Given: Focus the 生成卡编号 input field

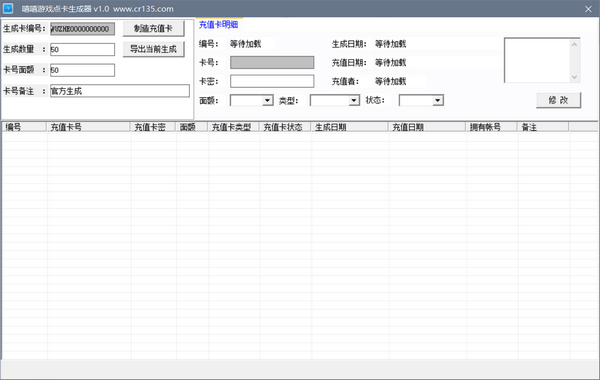Looking at the screenshot, I should 82,29.
